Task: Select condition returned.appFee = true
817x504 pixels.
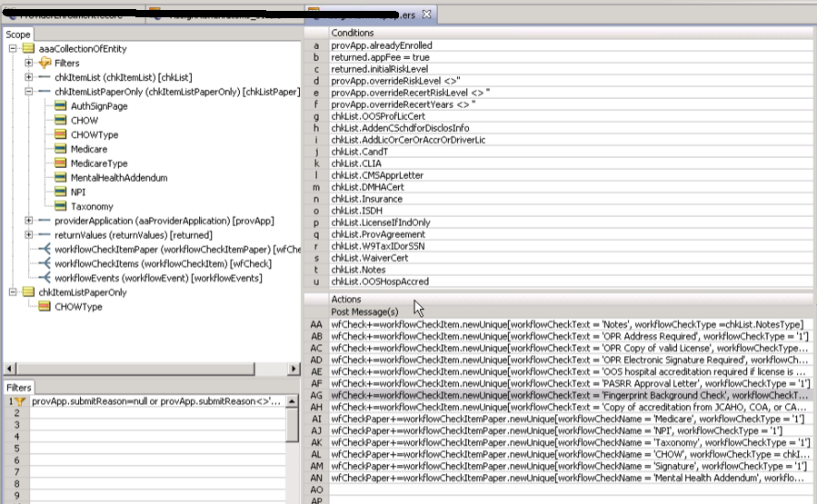Action: (571, 57)
